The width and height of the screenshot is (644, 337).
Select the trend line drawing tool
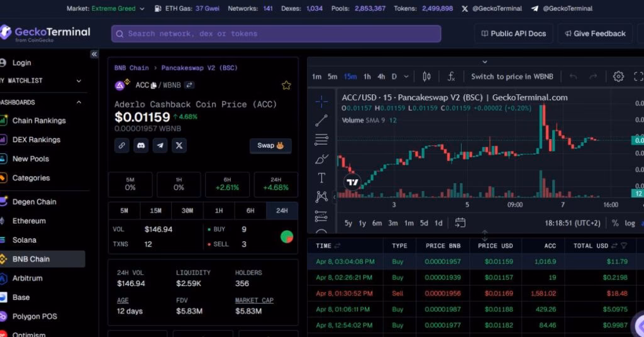pyautogui.click(x=321, y=121)
